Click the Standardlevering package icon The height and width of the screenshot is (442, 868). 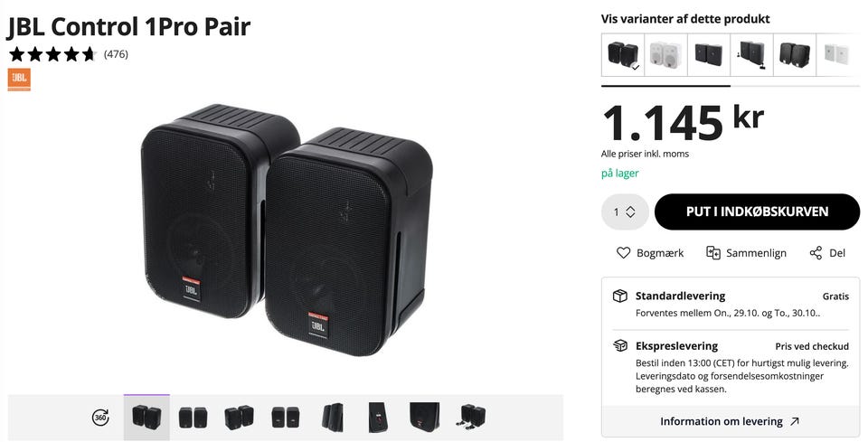[x=620, y=296]
